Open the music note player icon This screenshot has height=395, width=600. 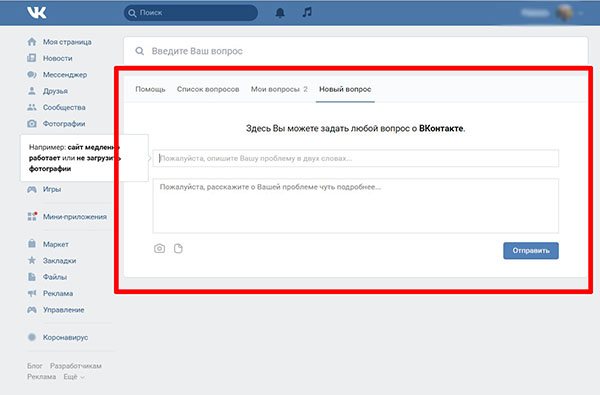pyautogui.click(x=307, y=12)
